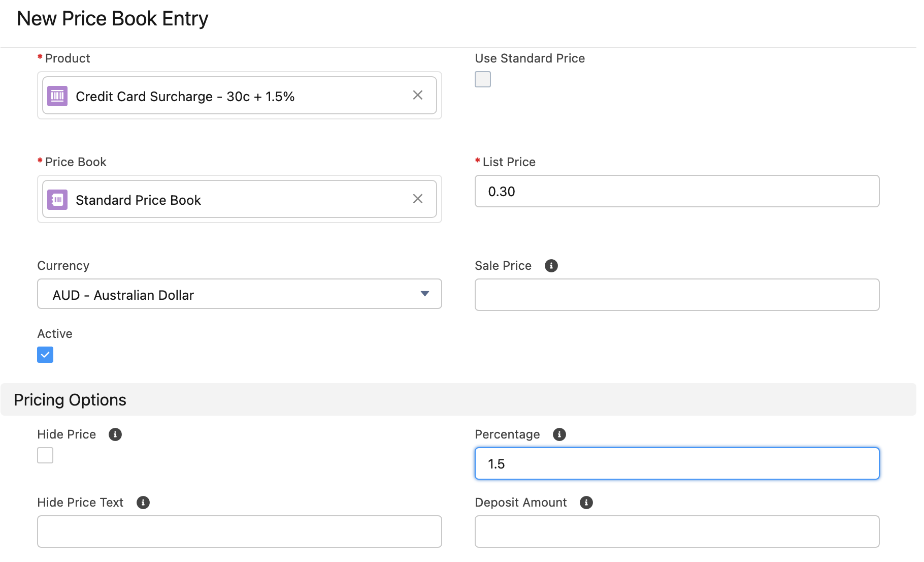This screenshot has height=562, width=924.
Task: Uncheck the Active checkbox
Action: [45, 355]
